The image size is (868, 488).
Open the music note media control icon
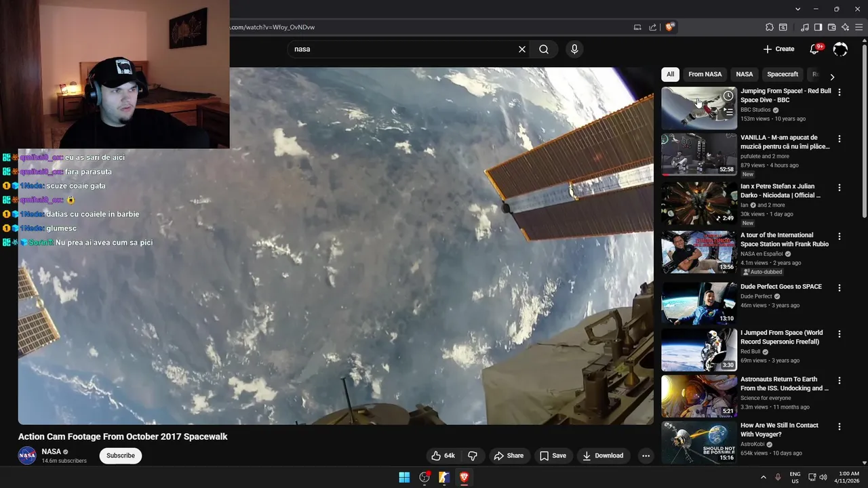[805, 27]
